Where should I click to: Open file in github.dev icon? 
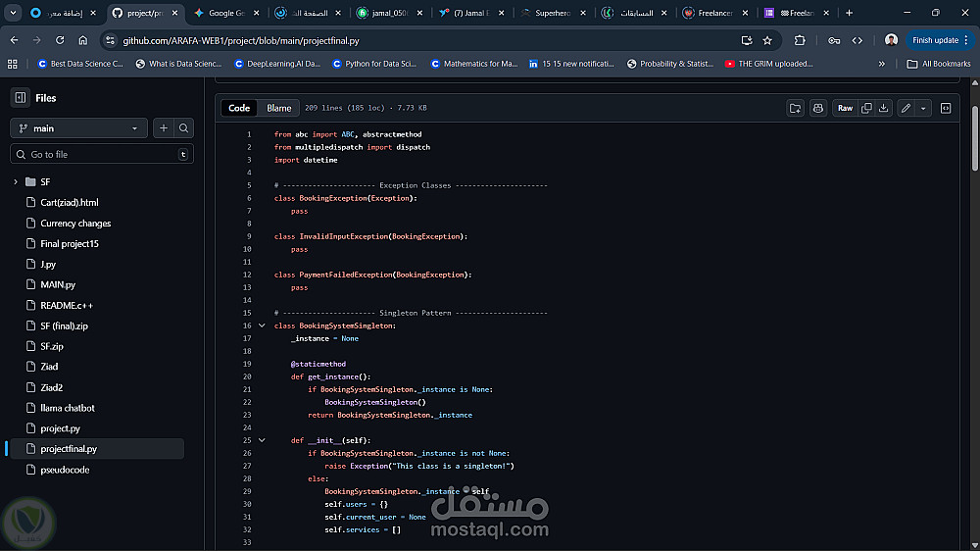(795, 108)
